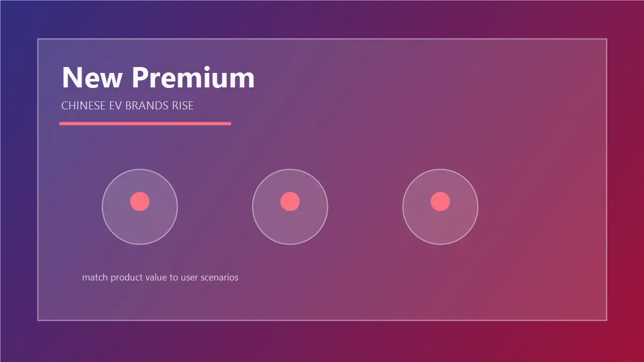Select the "CHINESE EV BRANDS RISE" subtitle
The height and width of the screenshot is (362, 644).
(127, 106)
